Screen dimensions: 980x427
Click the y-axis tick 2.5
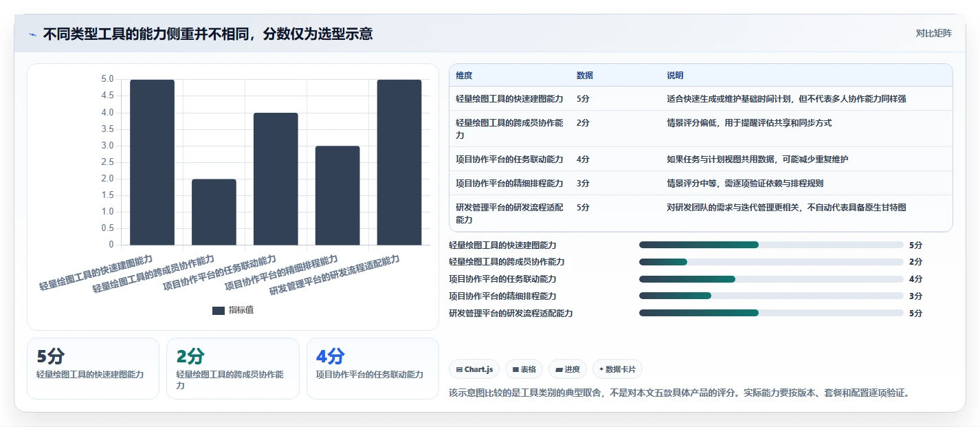point(107,162)
